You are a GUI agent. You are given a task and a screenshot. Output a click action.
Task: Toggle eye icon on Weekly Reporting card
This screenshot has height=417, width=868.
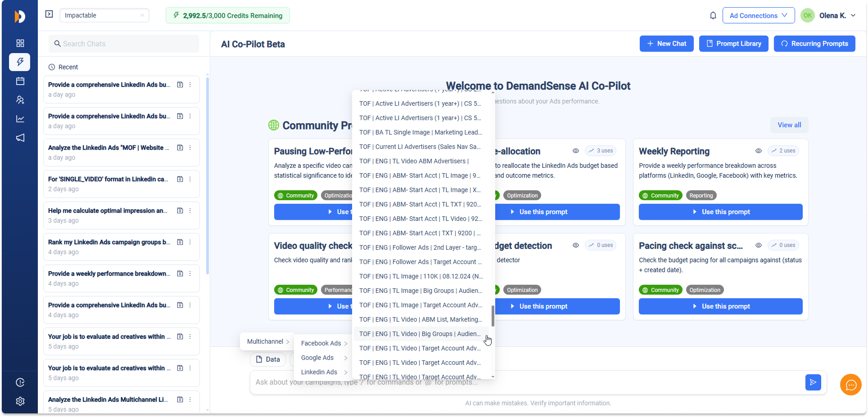pos(758,151)
